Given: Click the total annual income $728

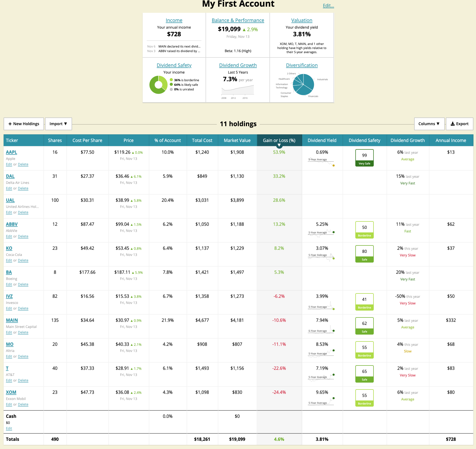Looking at the screenshot, I should [x=451, y=439].
